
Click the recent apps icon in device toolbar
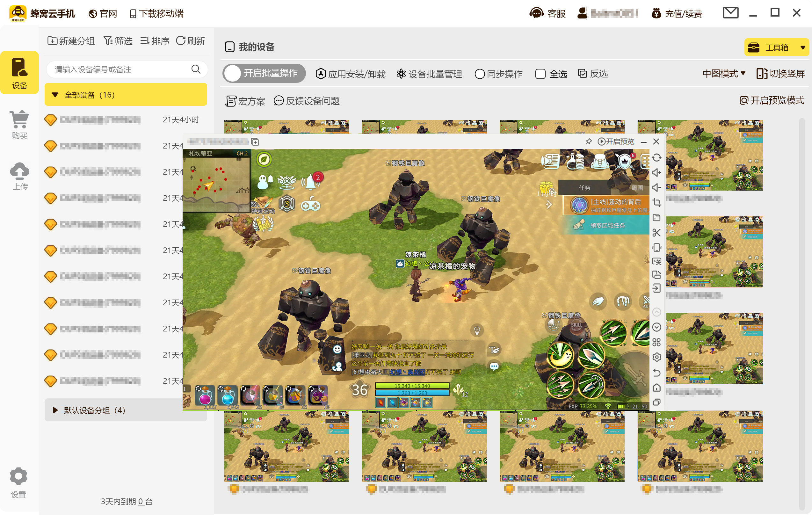(656, 402)
